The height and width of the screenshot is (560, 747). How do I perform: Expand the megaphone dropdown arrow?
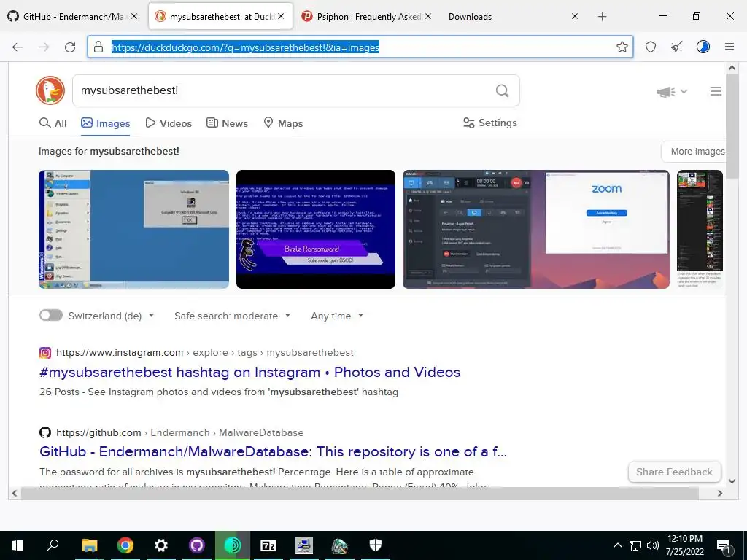684,91
